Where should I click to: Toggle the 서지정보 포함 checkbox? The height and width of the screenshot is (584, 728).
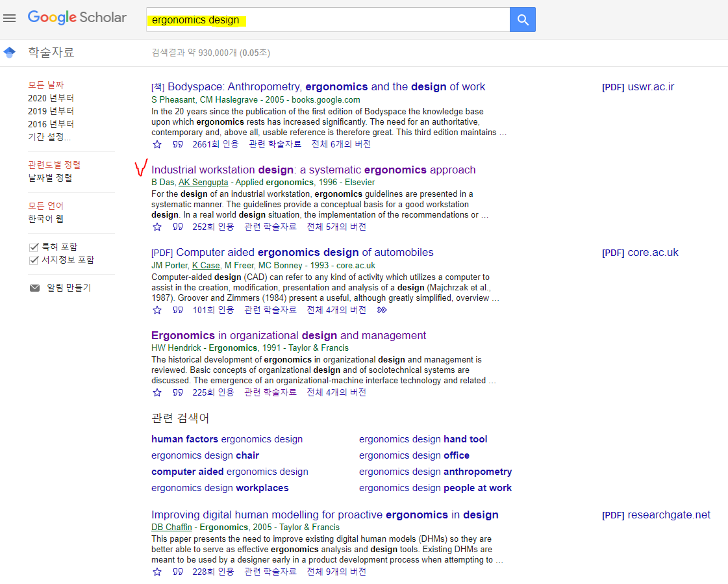coord(33,260)
